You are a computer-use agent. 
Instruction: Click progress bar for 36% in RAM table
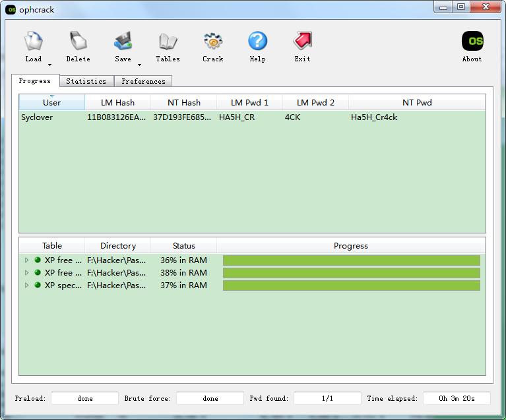[x=352, y=260]
